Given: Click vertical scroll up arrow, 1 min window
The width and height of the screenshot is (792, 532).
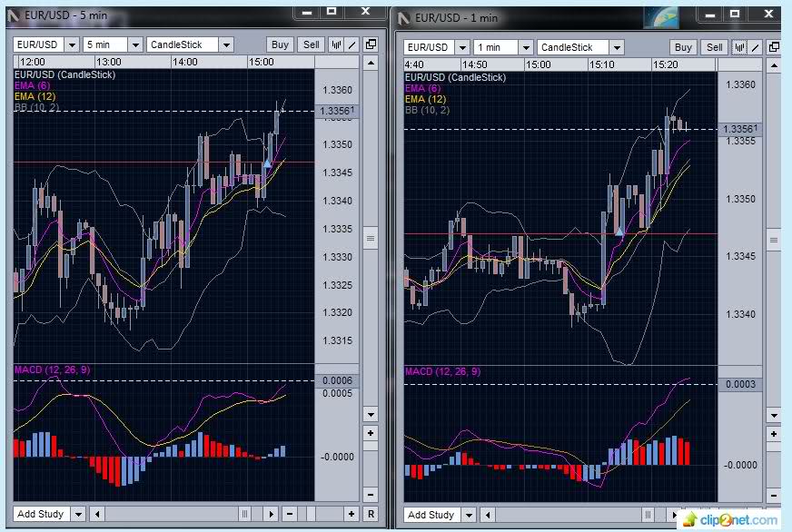Looking at the screenshot, I should point(774,65).
